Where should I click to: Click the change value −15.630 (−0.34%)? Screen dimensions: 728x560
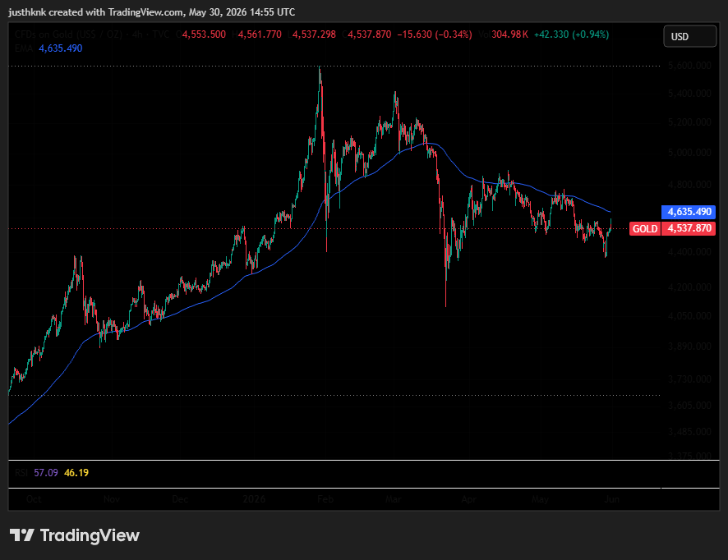435,34
